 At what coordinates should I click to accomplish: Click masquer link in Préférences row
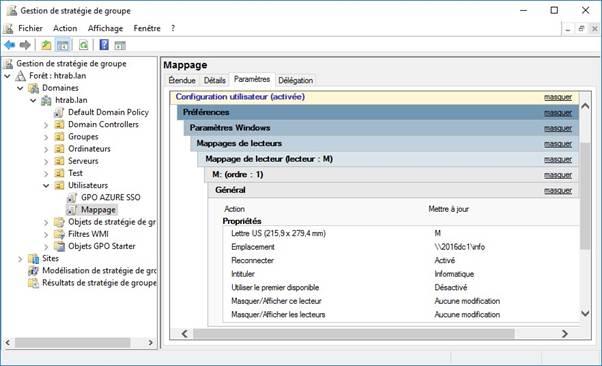coord(558,113)
